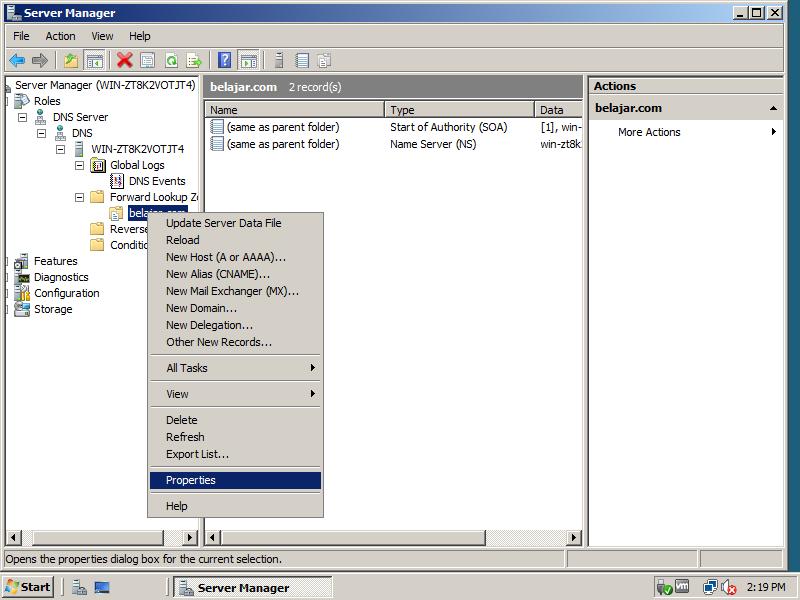Sort by the Type column header

[459, 110]
